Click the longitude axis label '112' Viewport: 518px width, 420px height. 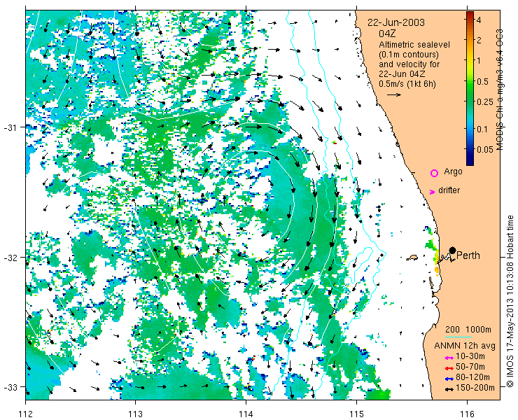click(25, 414)
